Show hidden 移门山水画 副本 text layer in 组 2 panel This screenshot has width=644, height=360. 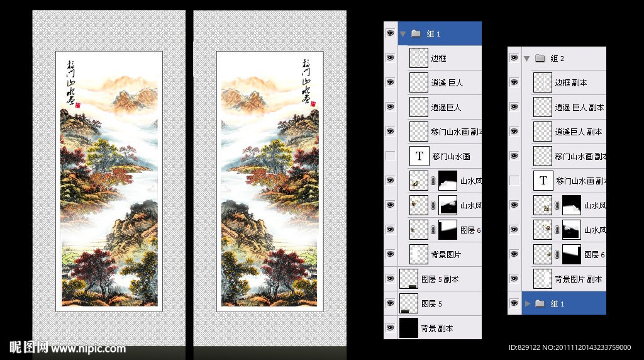point(514,181)
